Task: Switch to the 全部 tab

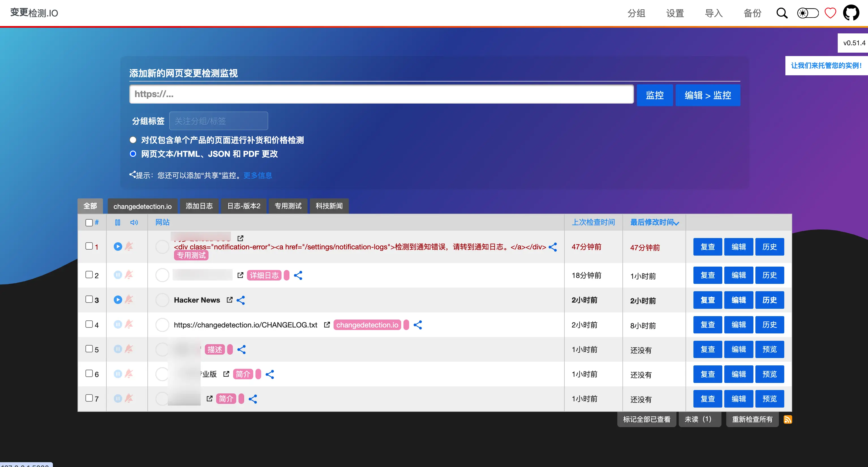Action: [90, 206]
